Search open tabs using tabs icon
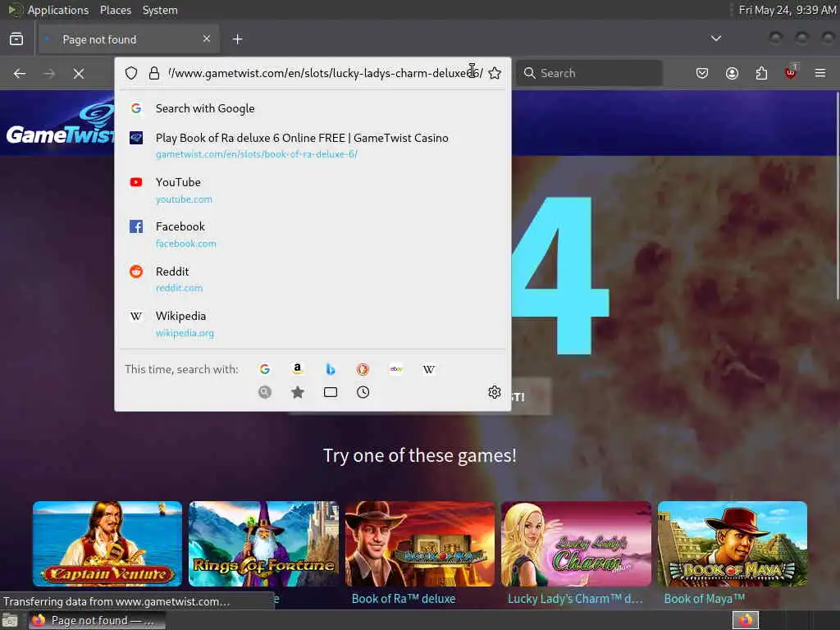This screenshot has height=630, width=840. [x=331, y=392]
